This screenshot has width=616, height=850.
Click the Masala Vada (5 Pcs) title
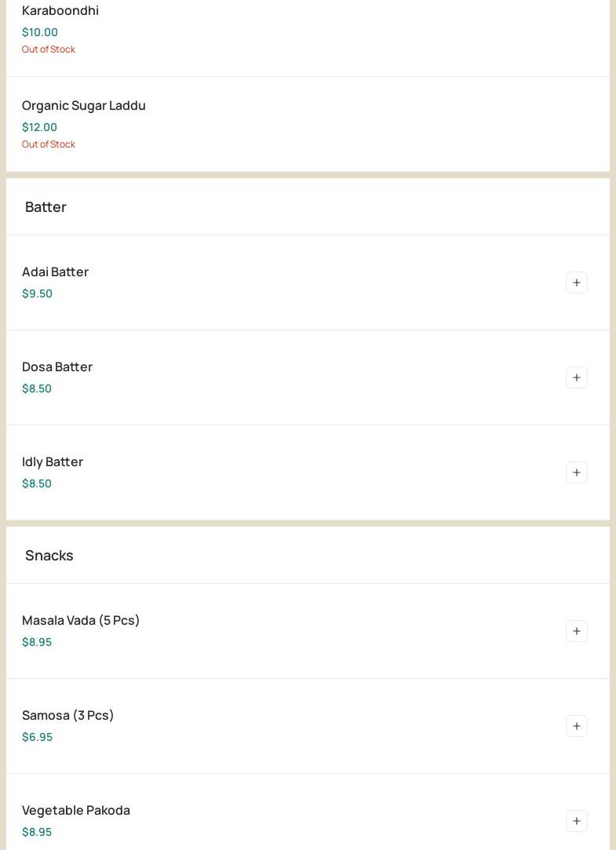point(81,620)
